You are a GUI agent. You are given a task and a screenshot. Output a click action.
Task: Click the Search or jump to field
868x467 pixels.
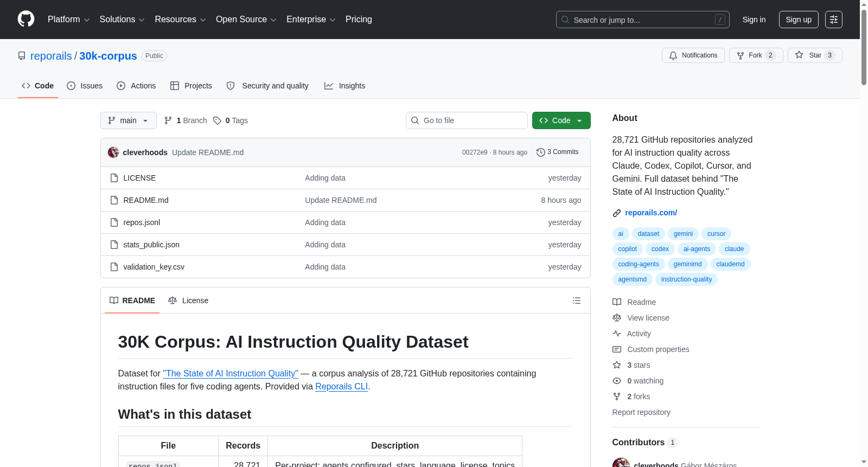[x=643, y=20]
